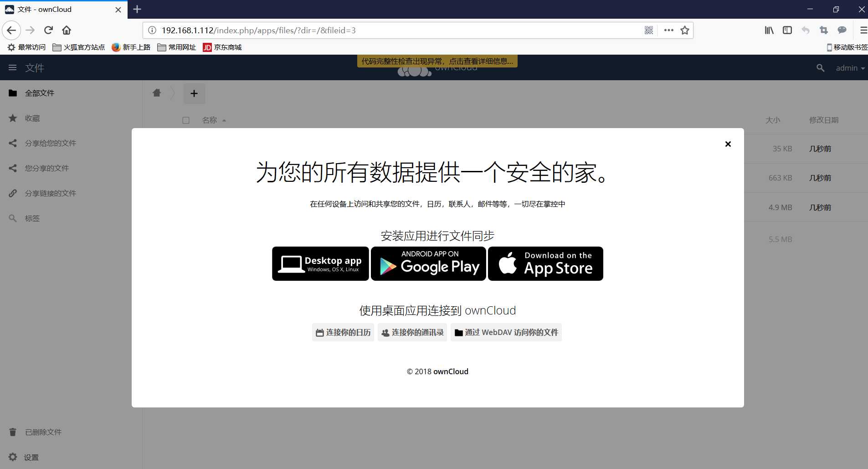Select 标签 tags in the sidebar

point(71,218)
